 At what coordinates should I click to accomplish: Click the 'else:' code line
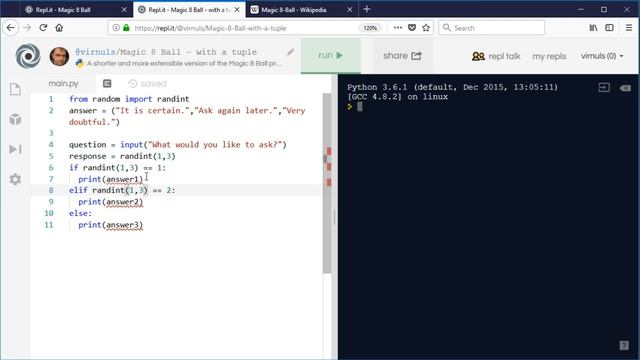pos(80,213)
